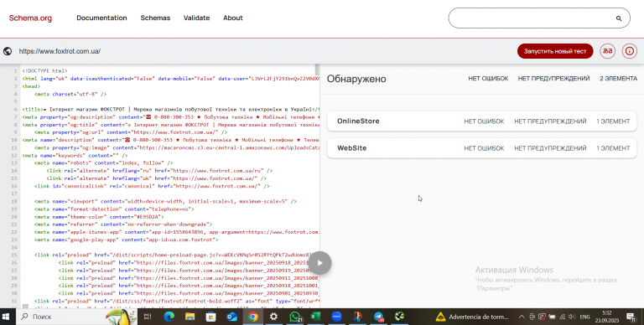Open the language selector icon

click(607, 51)
